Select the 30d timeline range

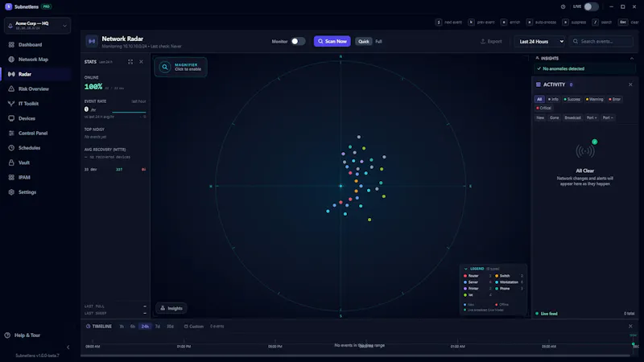pos(170,327)
